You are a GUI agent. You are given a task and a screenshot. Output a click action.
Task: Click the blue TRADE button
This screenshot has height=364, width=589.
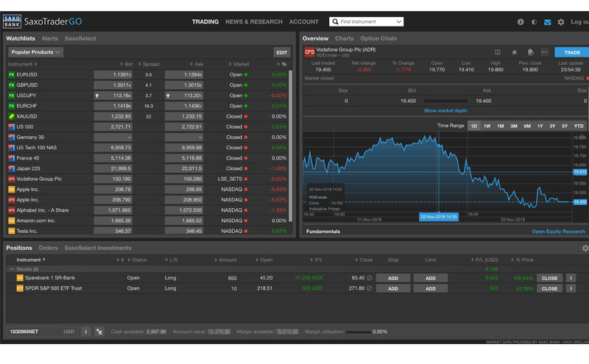point(572,52)
